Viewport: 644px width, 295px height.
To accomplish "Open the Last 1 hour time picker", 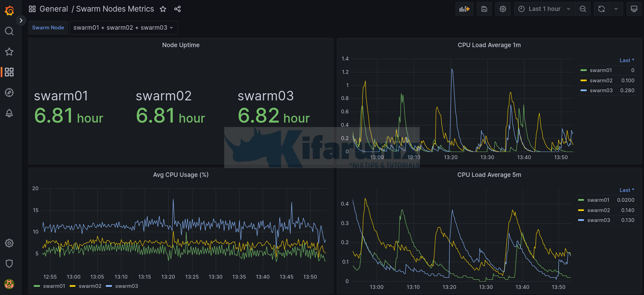I will coord(544,9).
